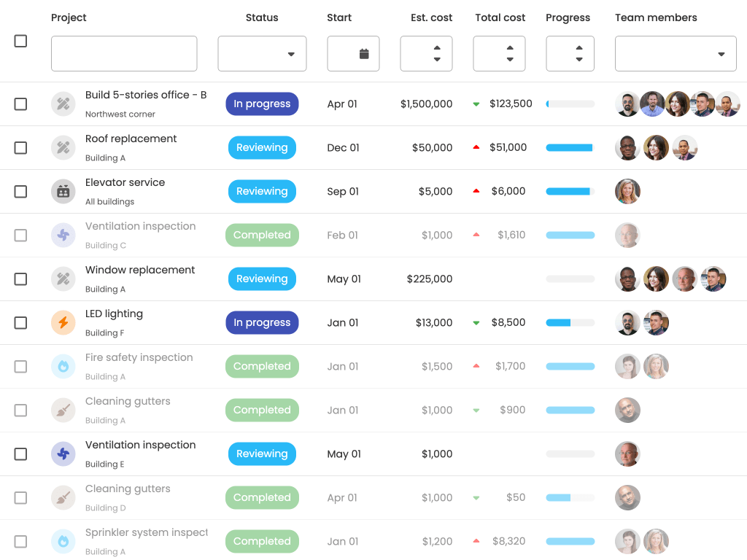This screenshot has width=747, height=560.
Task: Click the Build 5-stories office project icon
Action: coord(63,104)
